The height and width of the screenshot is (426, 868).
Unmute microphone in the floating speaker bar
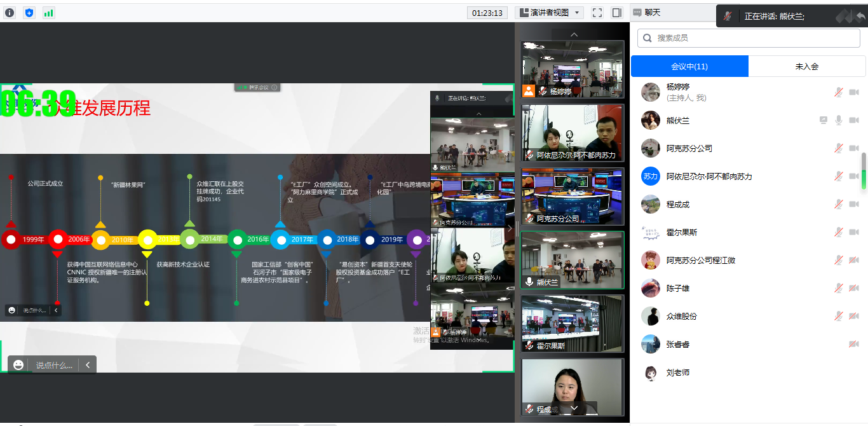click(728, 17)
